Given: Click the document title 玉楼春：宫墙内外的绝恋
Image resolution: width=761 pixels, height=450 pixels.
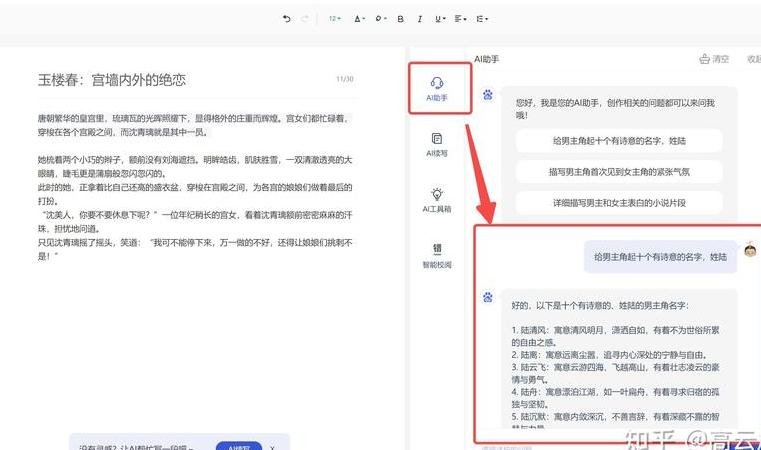Looking at the screenshot, I should pyautogui.click(x=112, y=80).
